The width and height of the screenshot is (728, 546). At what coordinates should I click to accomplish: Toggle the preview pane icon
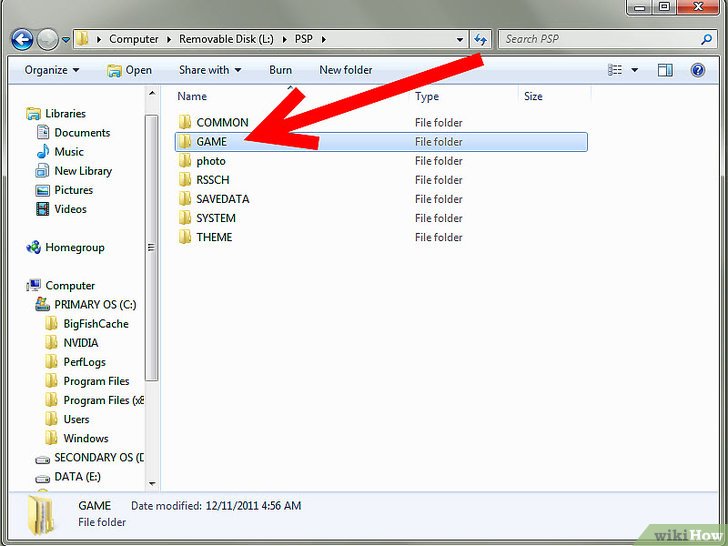(665, 70)
